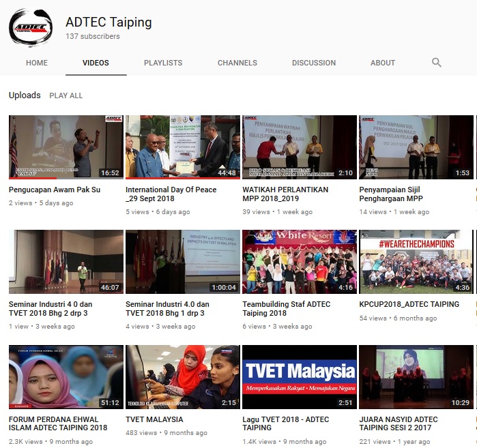Image resolution: width=477 pixels, height=448 pixels.
Task: Click "14 views • 1 week ago" text
Action: click(x=394, y=211)
